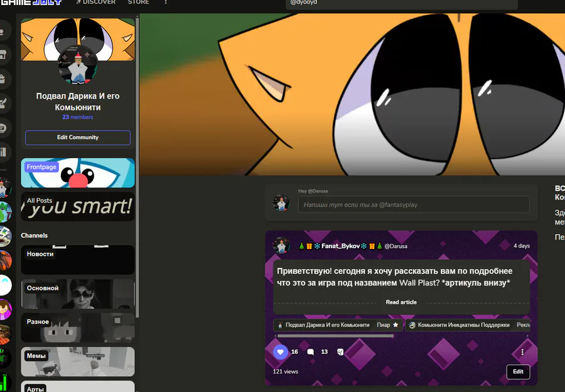565x392 pixels.
Task: Select the All Posts feed tab
Action: 77,206
